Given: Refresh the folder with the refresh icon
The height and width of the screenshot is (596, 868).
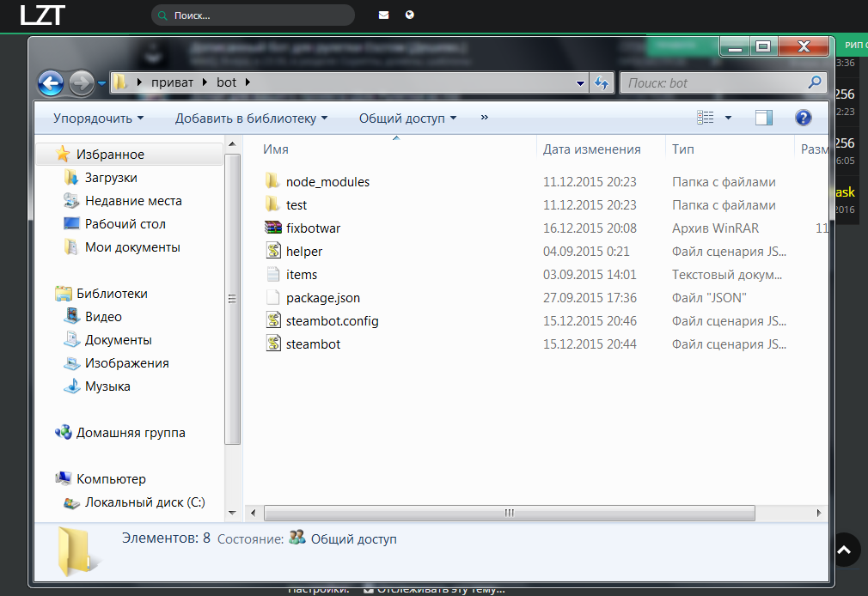Looking at the screenshot, I should 602,83.
